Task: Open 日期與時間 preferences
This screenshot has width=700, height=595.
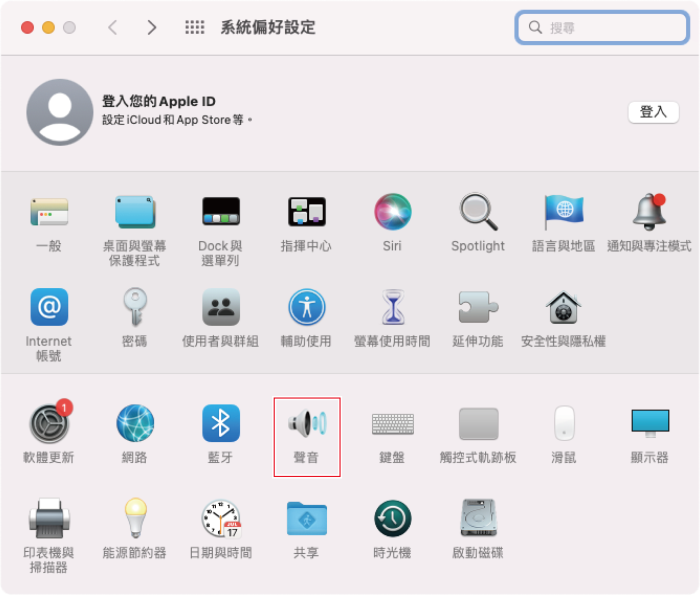Action: [x=221, y=518]
